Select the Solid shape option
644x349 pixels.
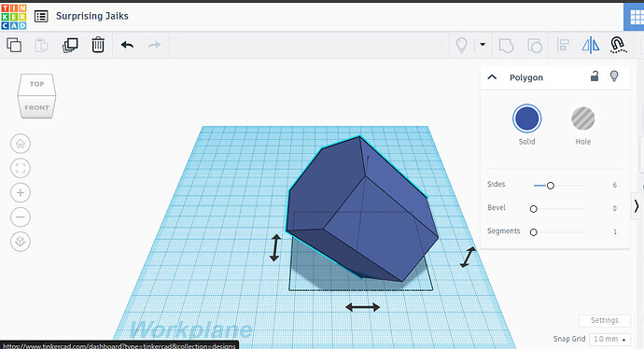pos(527,119)
